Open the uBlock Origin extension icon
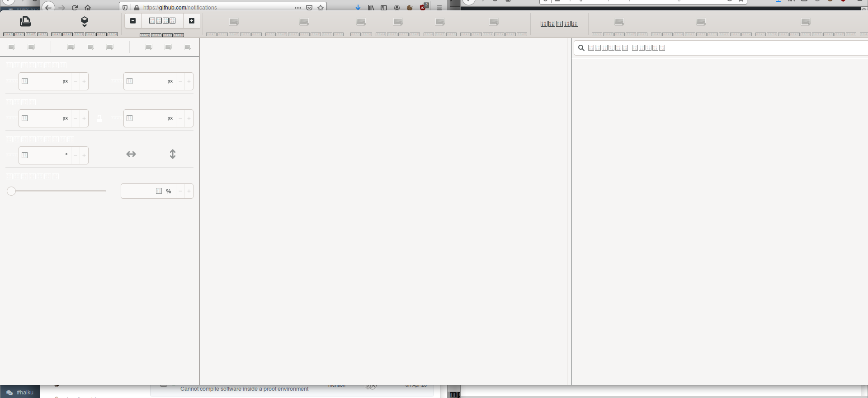Viewport: 868px width, 398px height. pos(424,7)
